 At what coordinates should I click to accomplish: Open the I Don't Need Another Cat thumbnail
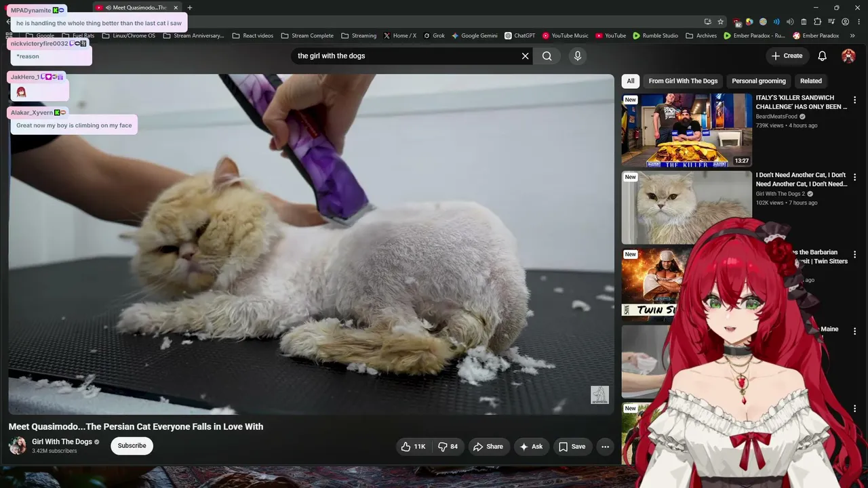(687, 207)
